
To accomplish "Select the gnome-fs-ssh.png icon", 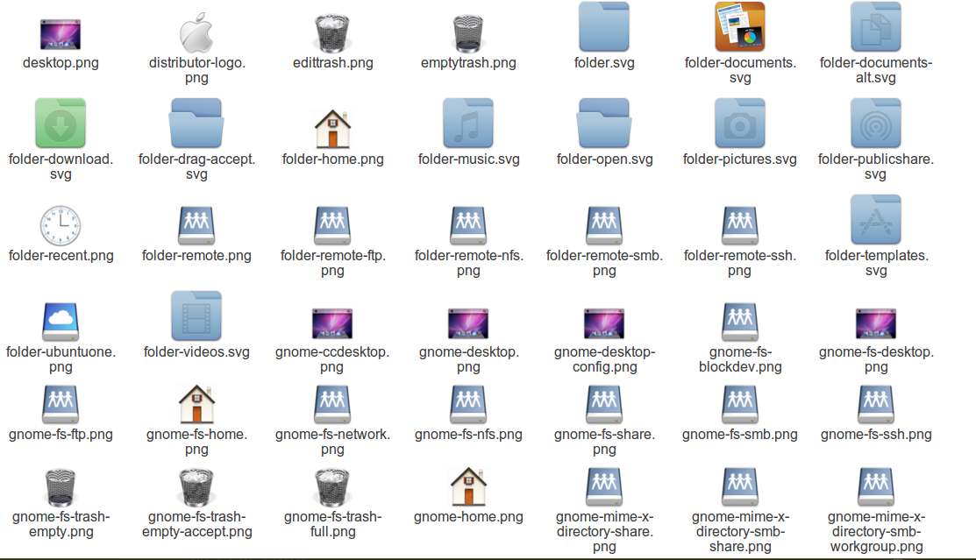I will tap(876, 405).
